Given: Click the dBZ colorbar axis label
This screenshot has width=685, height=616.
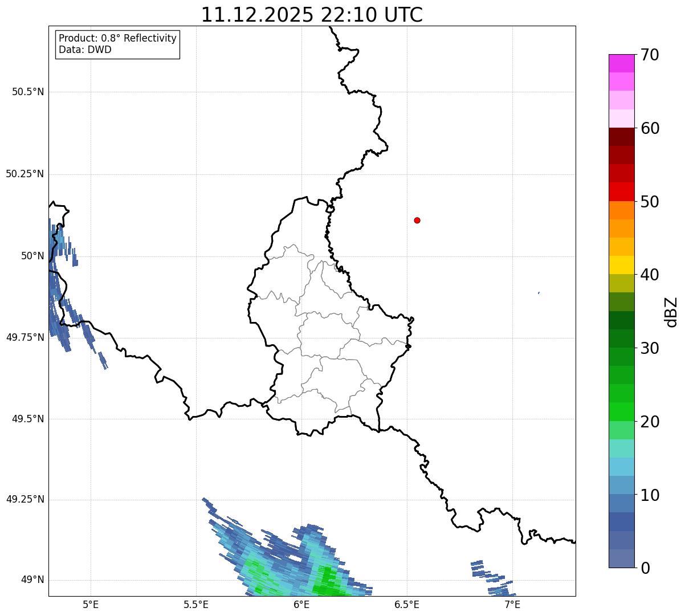Looking at the screenshot, I should (x=671, y=312).
